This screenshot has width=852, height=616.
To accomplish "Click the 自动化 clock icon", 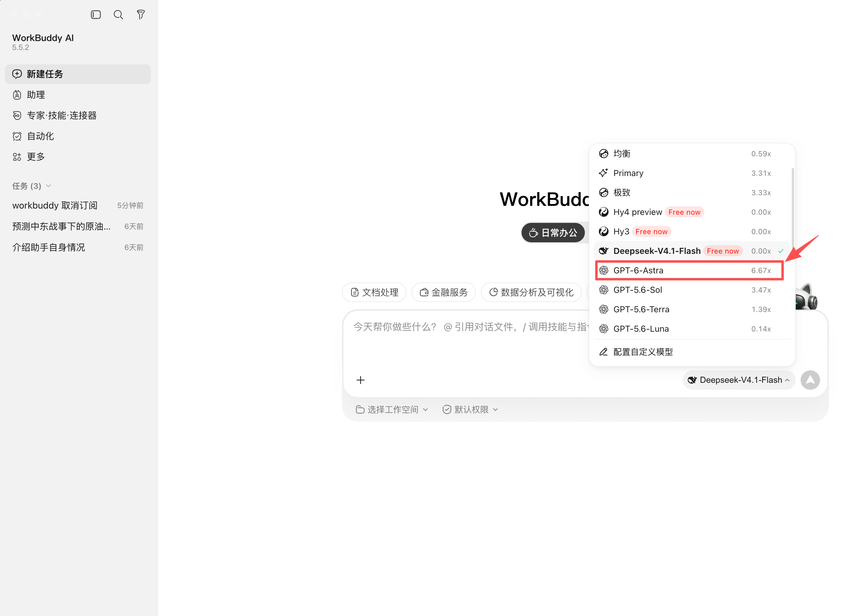I will point(17,136).
